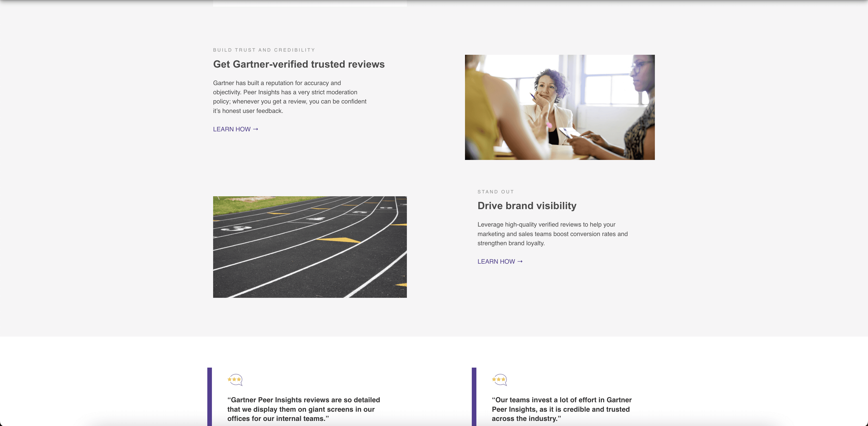Viewport: 868px width, 426px height.
Task: Click purple bar beside left testimonial
Action: [x=209, y=396]
